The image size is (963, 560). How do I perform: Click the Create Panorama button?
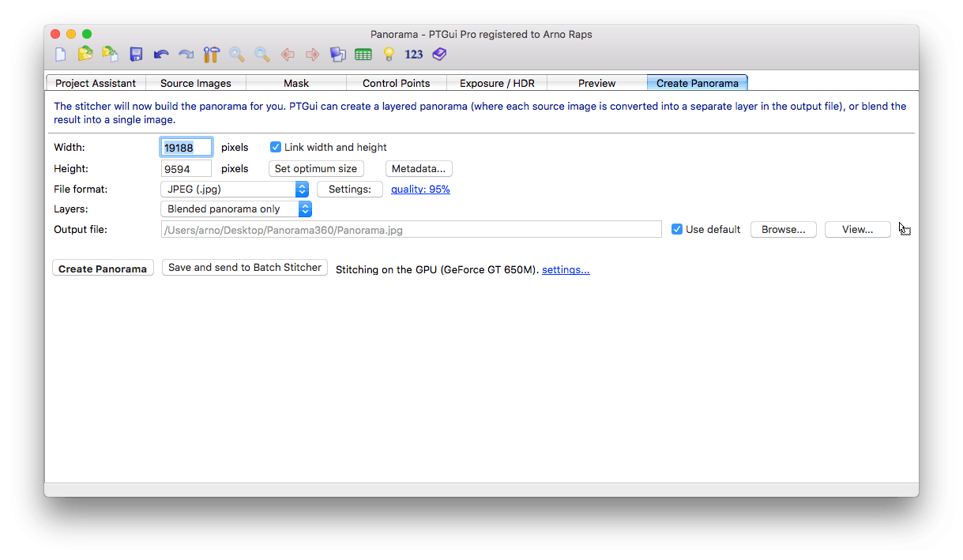[103, 269]
